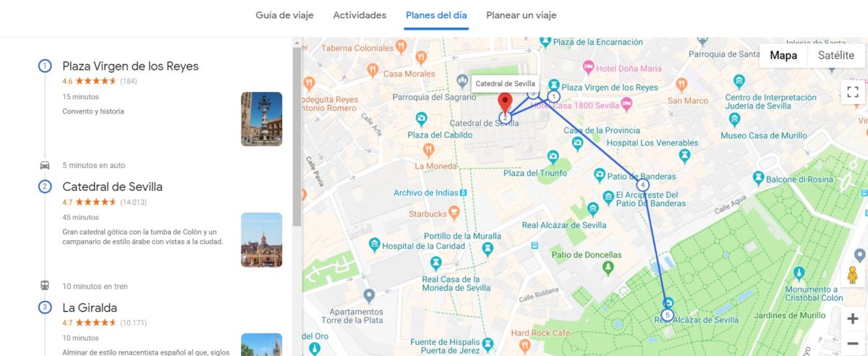Viewport: 868px width, 356px height.
Task: Click the Catedral de Sevilla thumbnail photo
Action: coord(261,240)
